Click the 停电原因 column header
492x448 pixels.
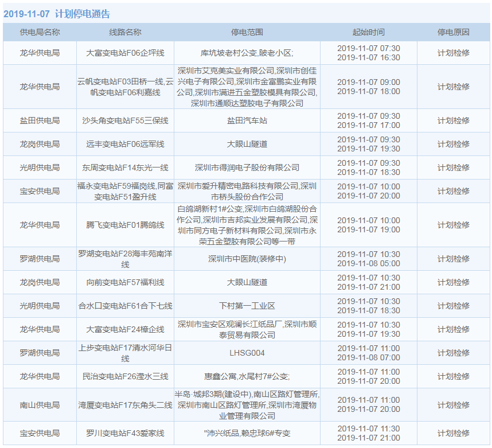pyautogui.click(x=453, y=32)
